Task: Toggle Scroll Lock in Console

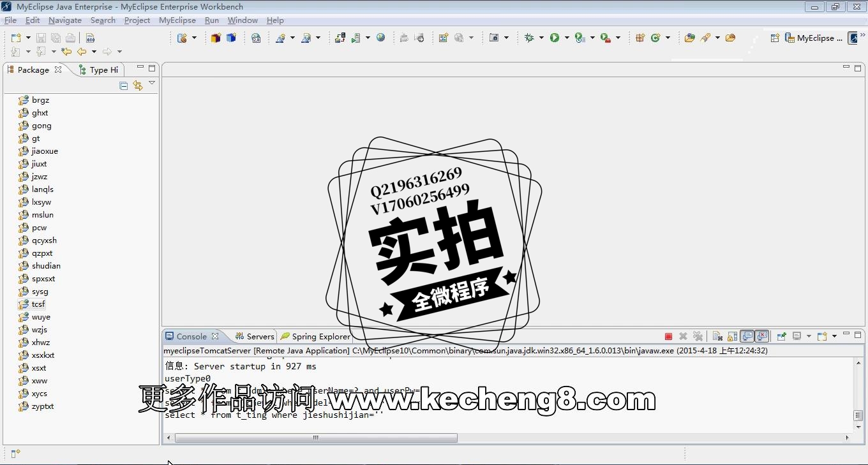Action: [x=732, y=336]
